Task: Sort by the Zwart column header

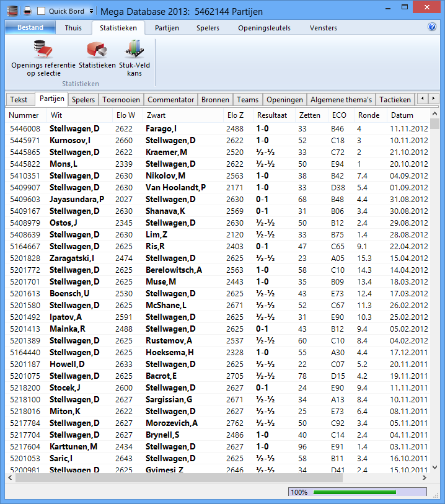Action: pyautogui.click(x=183, y=115)
